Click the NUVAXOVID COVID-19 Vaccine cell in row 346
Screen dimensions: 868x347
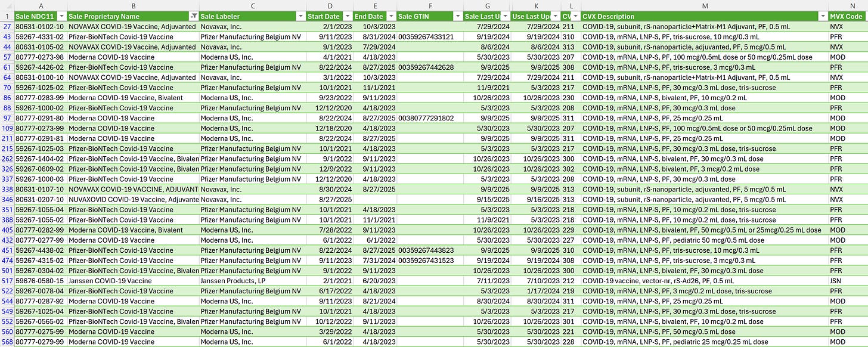(x=133, y=199)
